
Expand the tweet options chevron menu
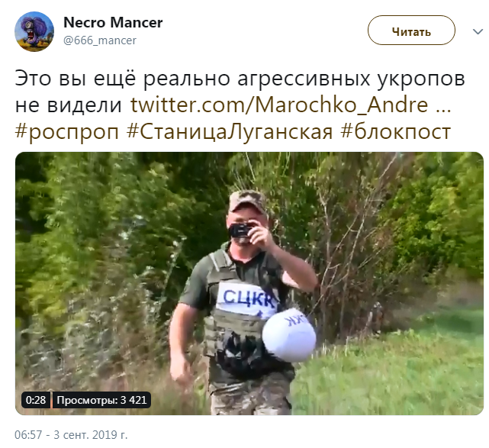(x=478, y=31)
